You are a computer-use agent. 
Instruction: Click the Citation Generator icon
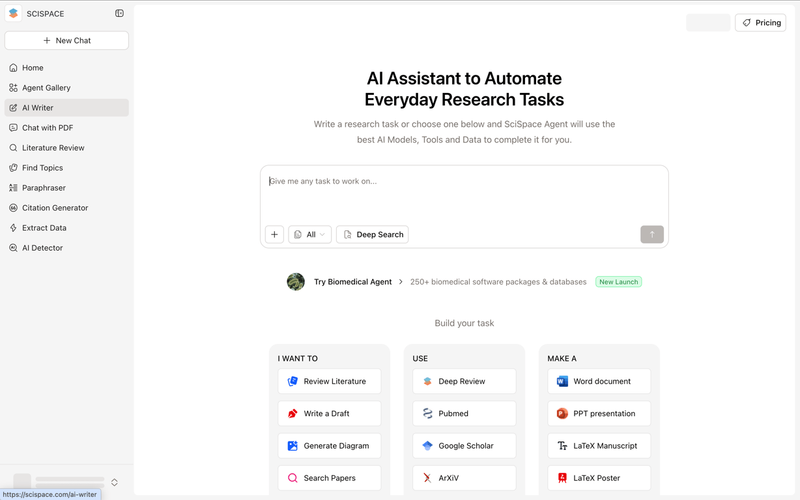pyautogui.click(x=13, y=208)
